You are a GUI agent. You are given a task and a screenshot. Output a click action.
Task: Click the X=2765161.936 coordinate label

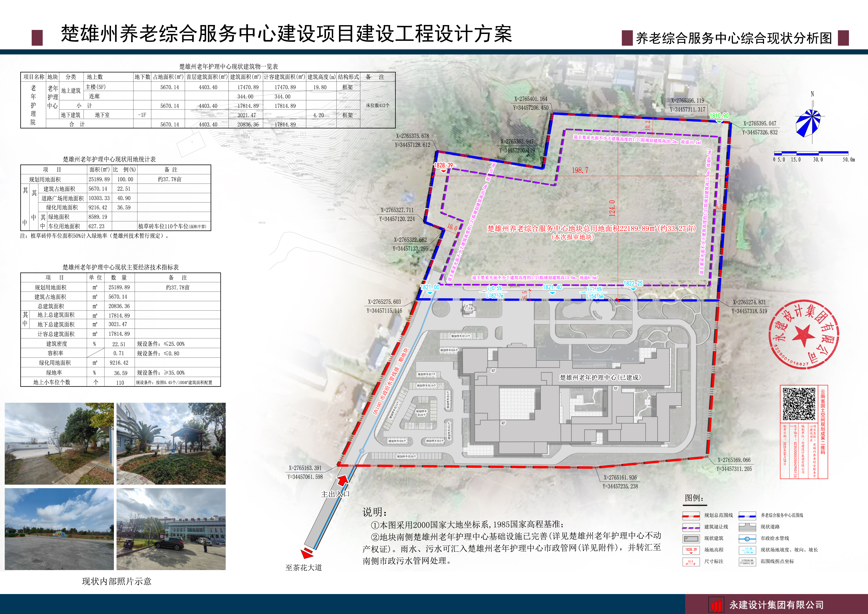[620, 478]
